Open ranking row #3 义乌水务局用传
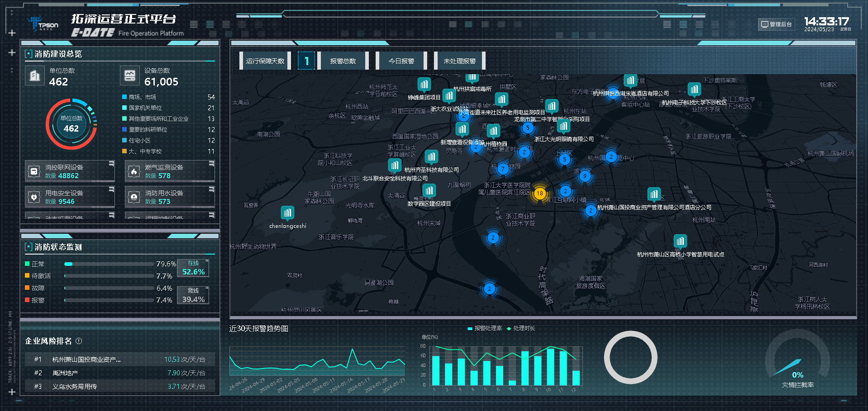Screen dimensions: 868x411 click(120, 387)
